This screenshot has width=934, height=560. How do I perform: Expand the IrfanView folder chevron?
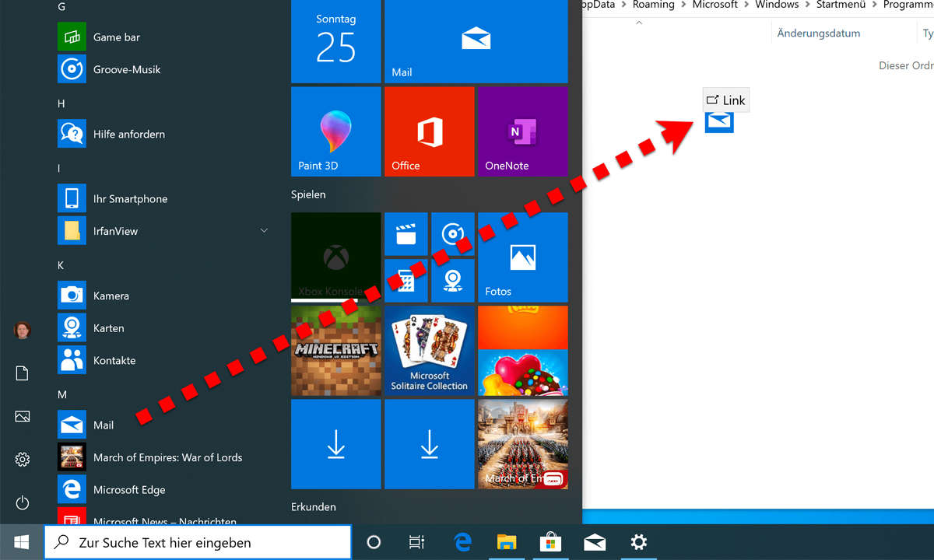coord(264,231)
